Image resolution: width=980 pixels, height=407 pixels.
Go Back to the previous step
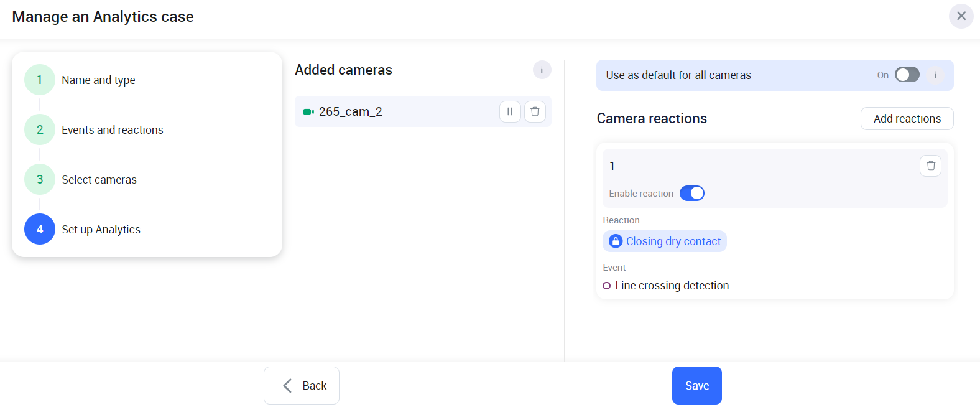pyautogui.click(x=302, y=386)
